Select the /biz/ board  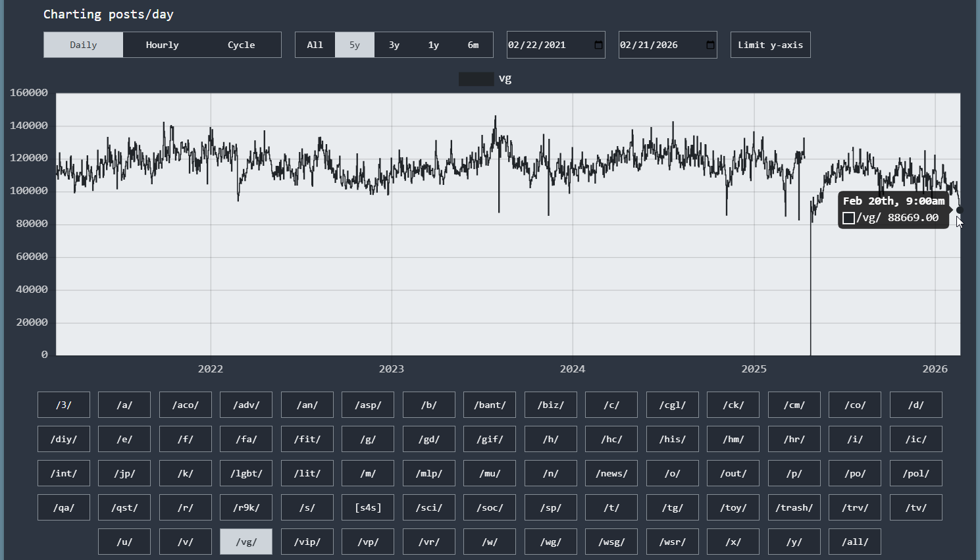click(551, 405)
